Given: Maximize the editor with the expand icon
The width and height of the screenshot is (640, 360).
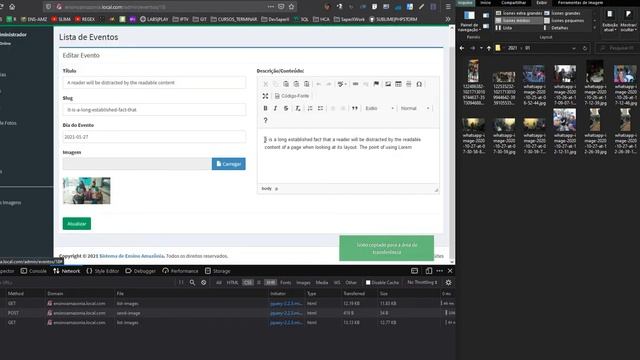Looking at the screenshot, I should (265, 96).
